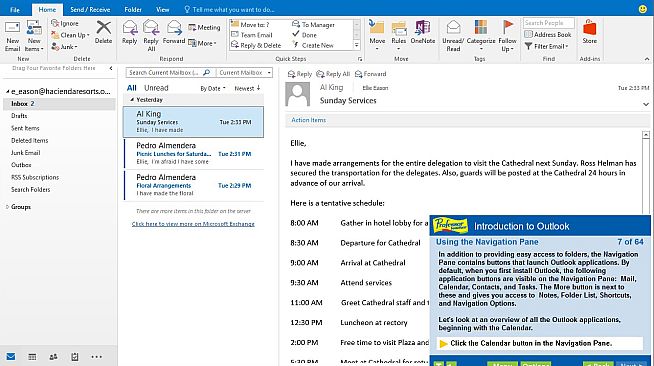Open the Junk Email folder
The image size is (654, 366).
25,153
